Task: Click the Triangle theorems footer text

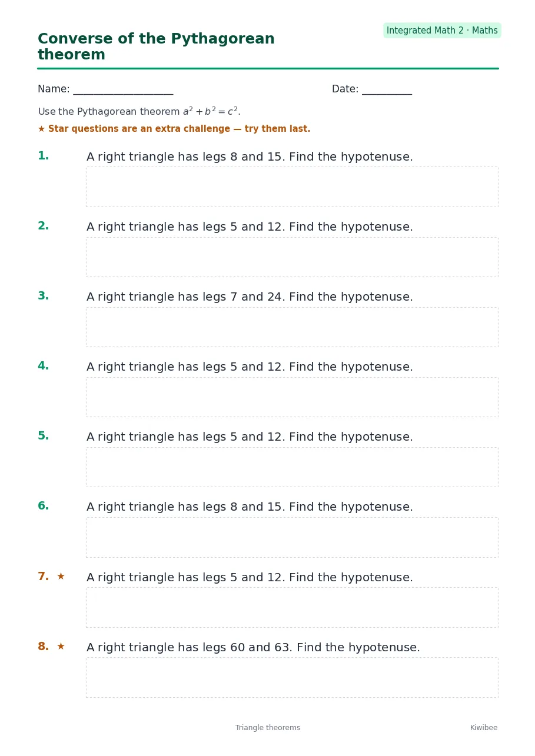Action: coord(268,728)
